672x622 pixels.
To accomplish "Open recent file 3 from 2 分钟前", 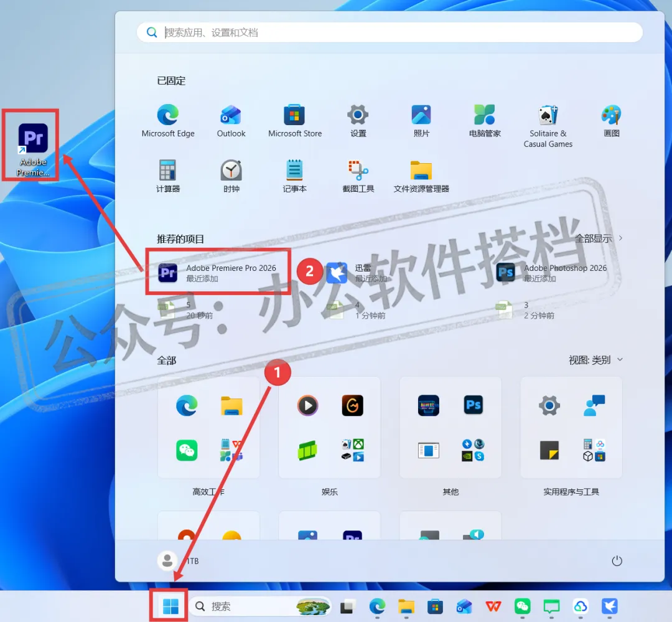I will tap(525, 310).
